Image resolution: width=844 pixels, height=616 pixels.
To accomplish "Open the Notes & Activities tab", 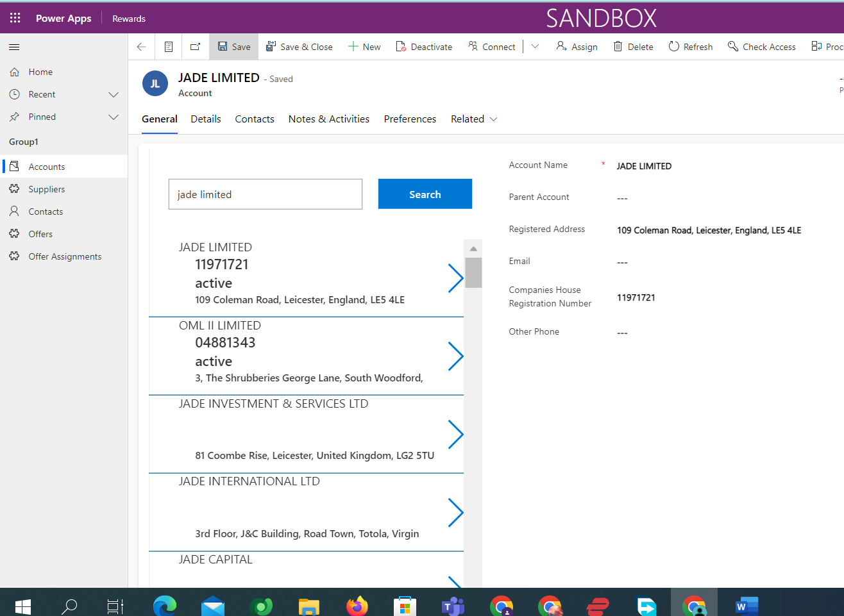I will pos(328,119).
